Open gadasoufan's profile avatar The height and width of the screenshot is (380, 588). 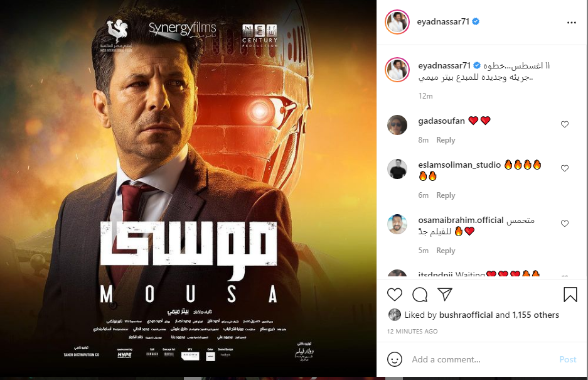coord(397,124)
